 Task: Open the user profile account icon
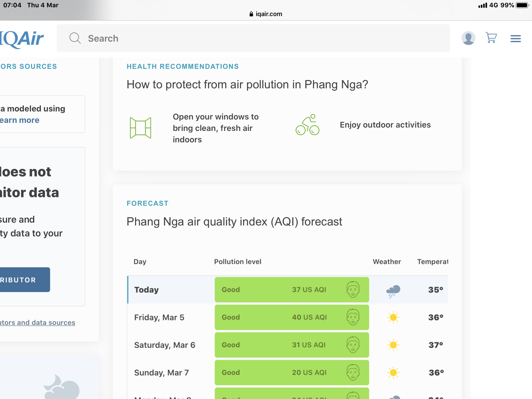468,38
